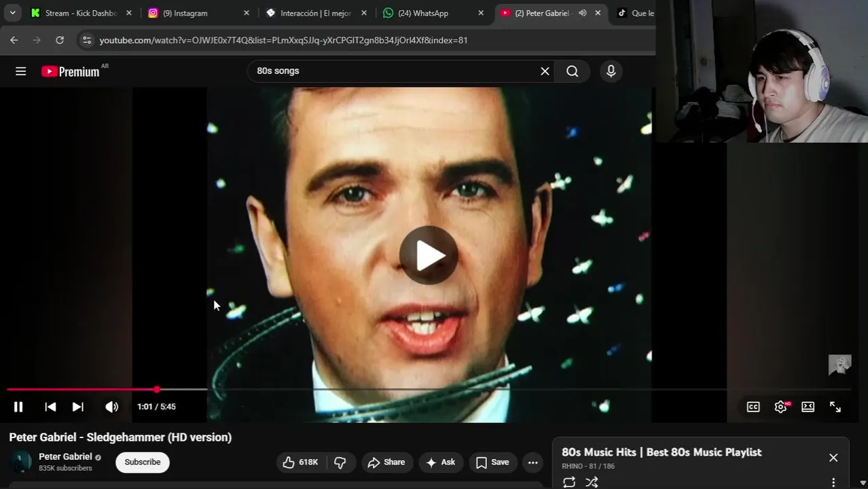
Task: Close the Interacción tab
Action: [x=364, y=13]
